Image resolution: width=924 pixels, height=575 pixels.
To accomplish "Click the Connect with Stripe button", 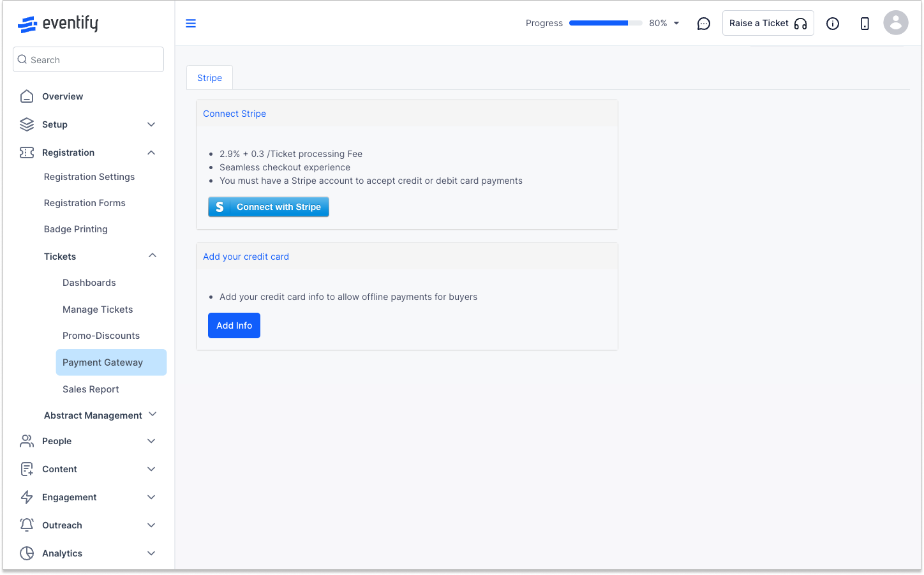I will [x=268, y=207].
